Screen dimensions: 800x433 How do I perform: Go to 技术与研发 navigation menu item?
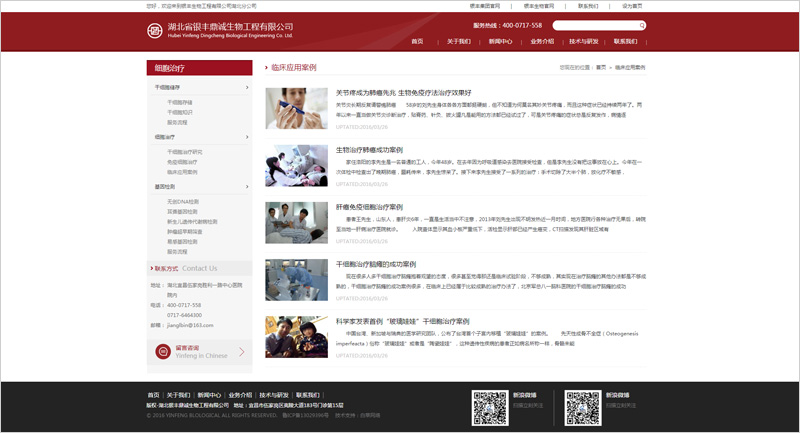pos(584,42)
